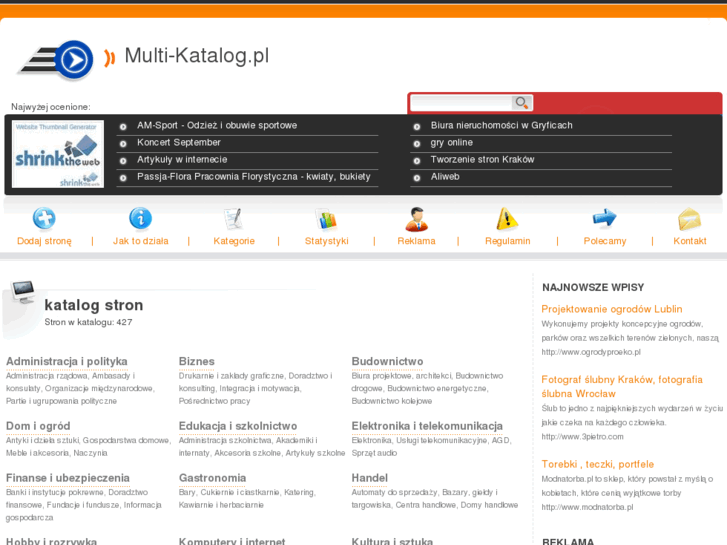Click the notepad icon above Kategorie
Screen dimensions: 727x545
tap(234, 218)
